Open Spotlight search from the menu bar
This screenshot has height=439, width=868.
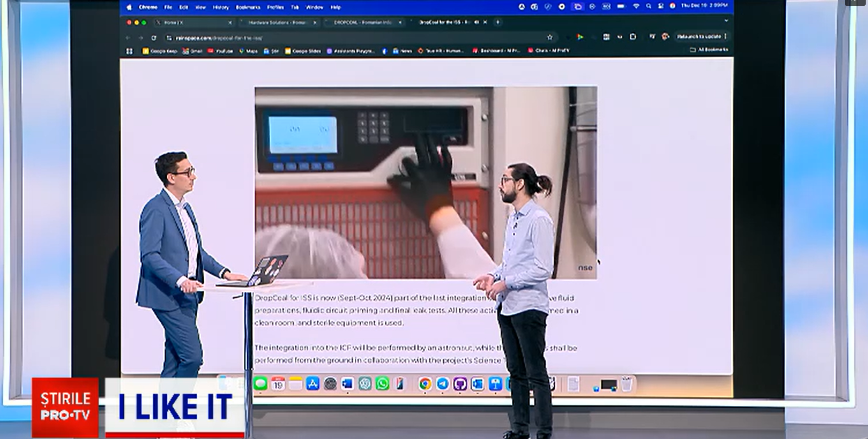[x=649, y=6]
